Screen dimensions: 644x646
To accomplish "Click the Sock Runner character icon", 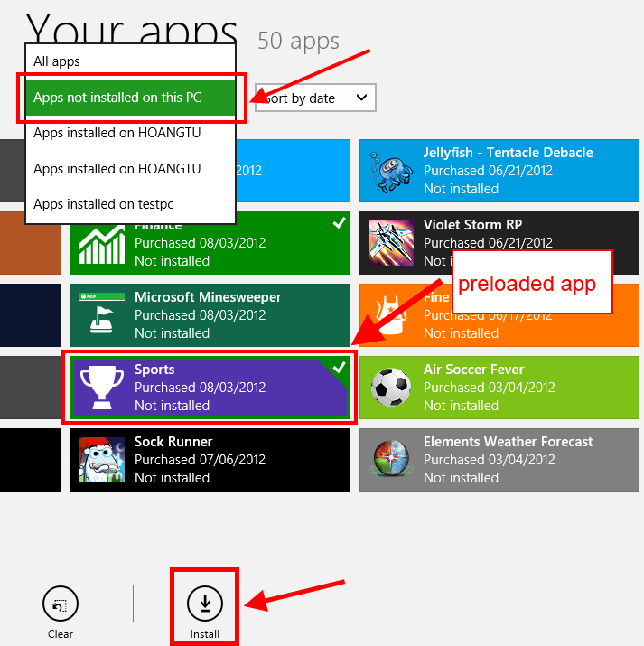I will [x=102, y=460].
